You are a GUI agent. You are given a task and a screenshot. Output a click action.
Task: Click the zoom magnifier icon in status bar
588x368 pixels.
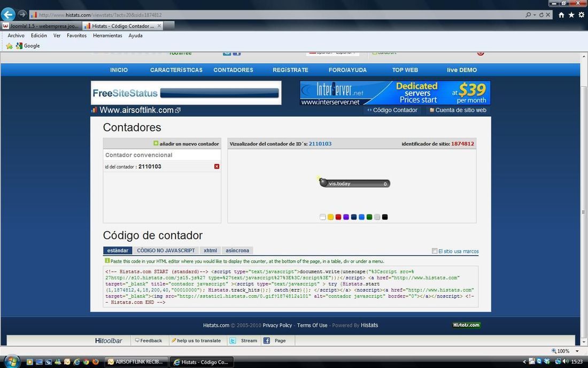(553, 351)
